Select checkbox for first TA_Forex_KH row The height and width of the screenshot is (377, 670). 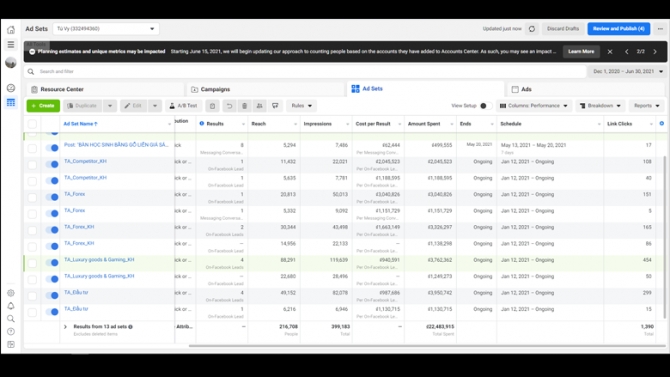coord(32,230)
